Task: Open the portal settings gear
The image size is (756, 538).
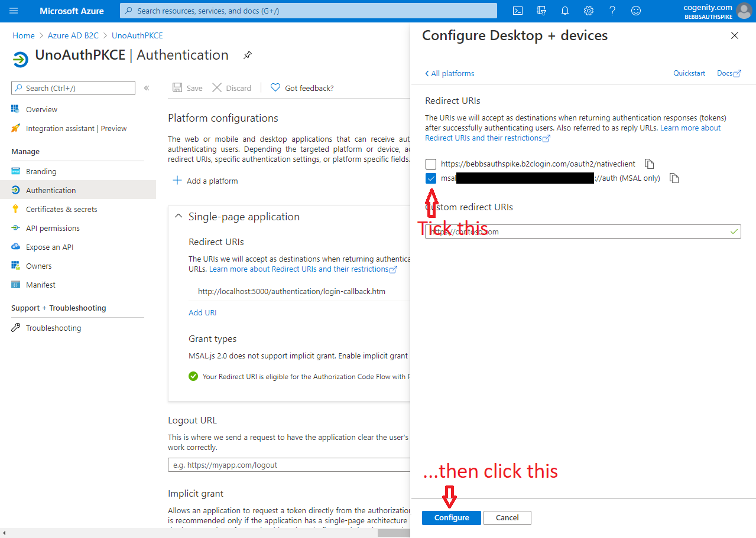Action: click(588, 11)
